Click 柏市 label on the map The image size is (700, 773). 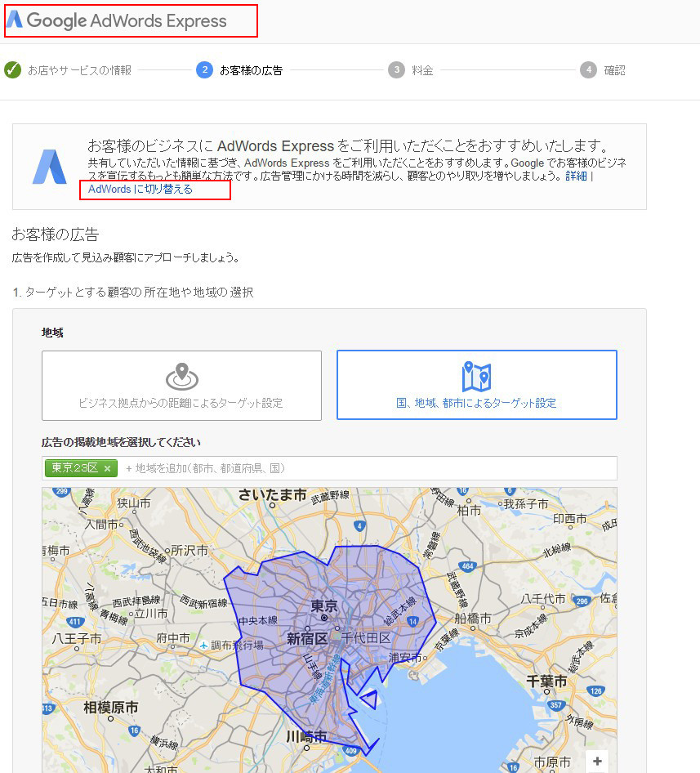pos(469,510)
